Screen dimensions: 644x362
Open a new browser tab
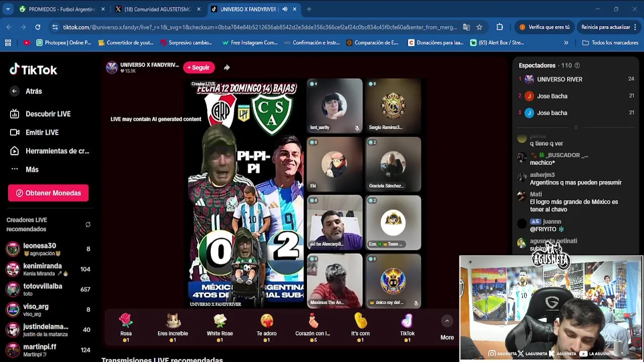pos(309,9)
